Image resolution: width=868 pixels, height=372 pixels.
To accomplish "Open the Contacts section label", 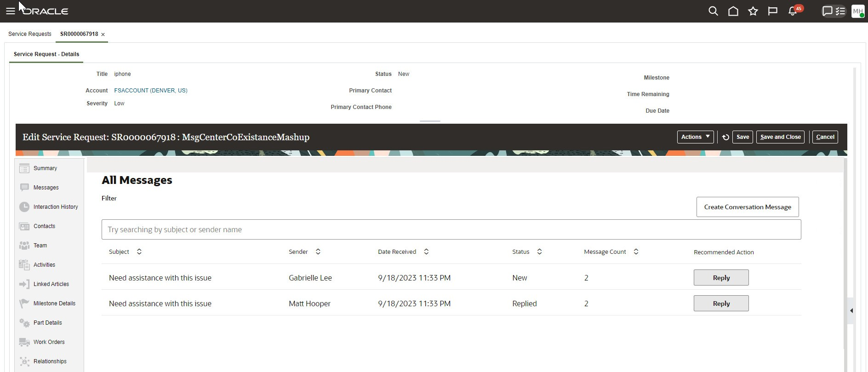I will (x=44, y=226).
